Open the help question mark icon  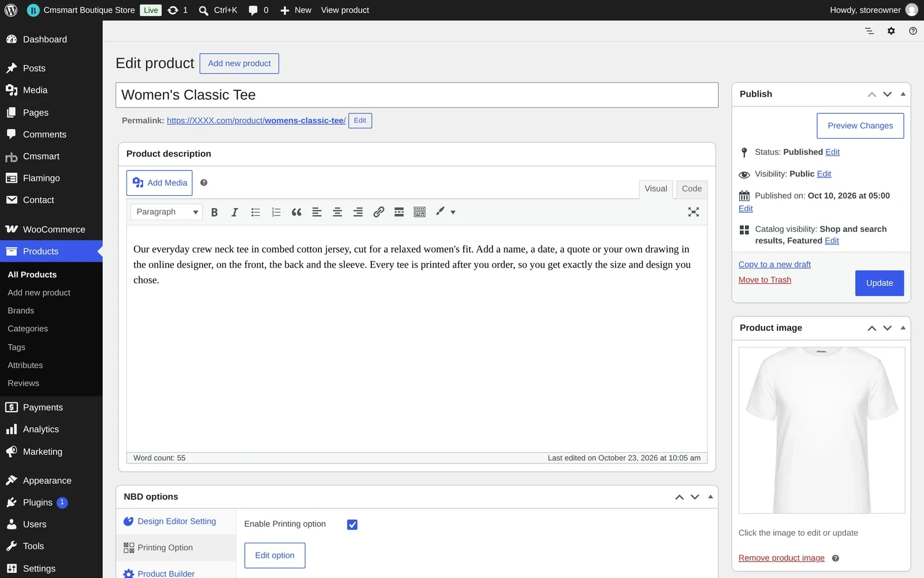point(913,31)
